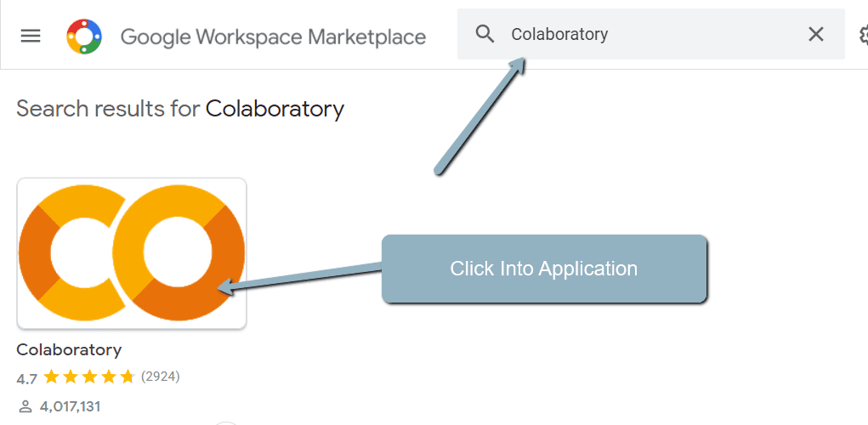Click the 4.7 rating number

point(26,377)
